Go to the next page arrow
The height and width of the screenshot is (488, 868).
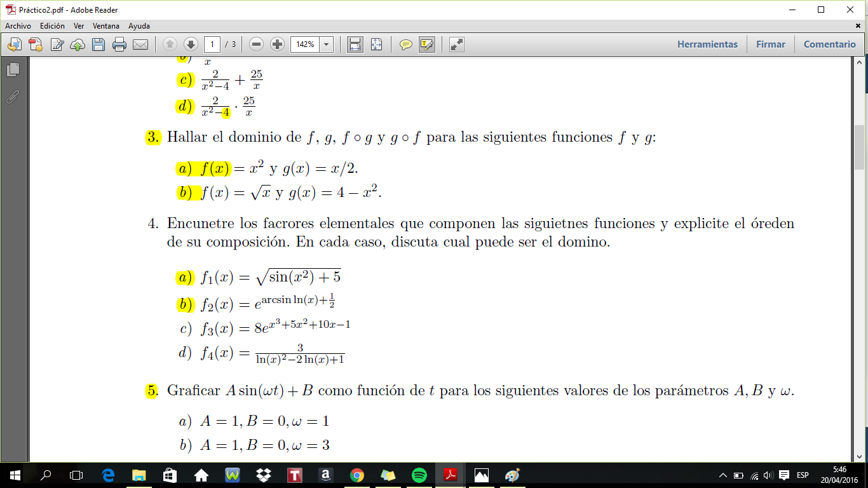(x=191, y=44)
